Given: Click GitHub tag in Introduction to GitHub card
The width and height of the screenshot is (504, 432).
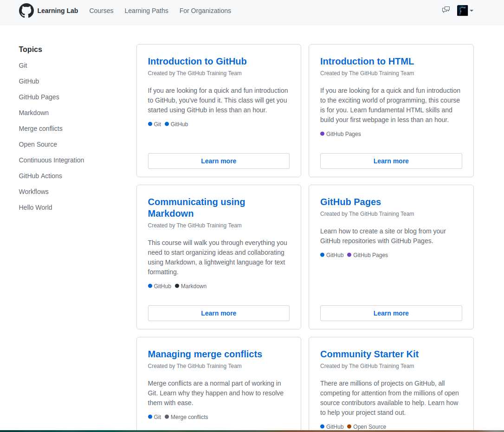Looking at the screenshot, I should coord(176,124).
